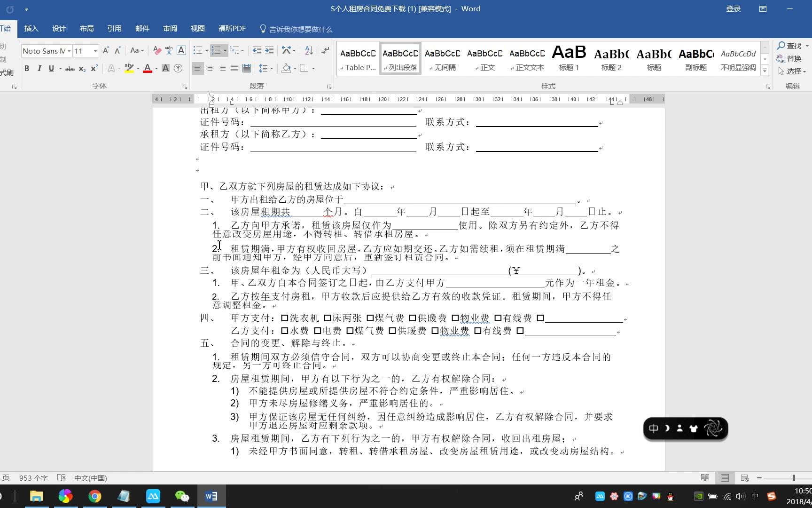The height and width of the screenshot is (508, 812).
Task: Apply the 无间隔 style
Action: coord(442,58)
